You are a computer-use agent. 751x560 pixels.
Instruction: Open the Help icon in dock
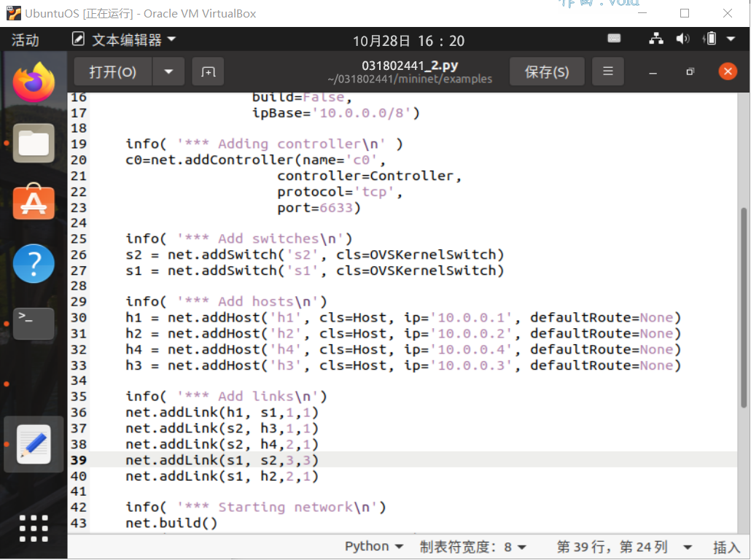(x=34, y=263)
